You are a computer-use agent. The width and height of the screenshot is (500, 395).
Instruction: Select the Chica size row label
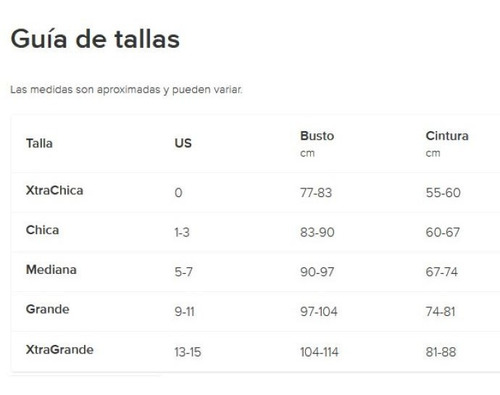(x=42, y=230)
